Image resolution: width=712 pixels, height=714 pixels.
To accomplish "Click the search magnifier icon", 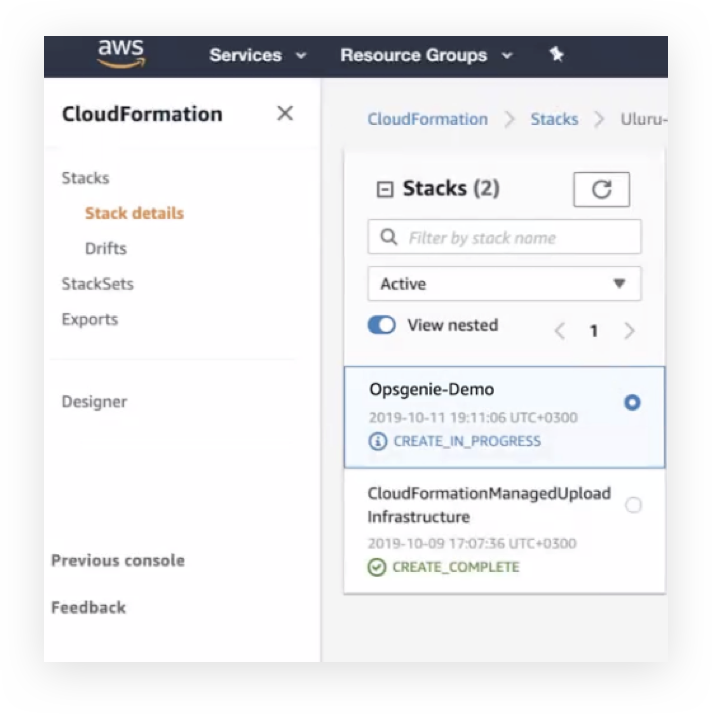I will (x=388, y=238).
